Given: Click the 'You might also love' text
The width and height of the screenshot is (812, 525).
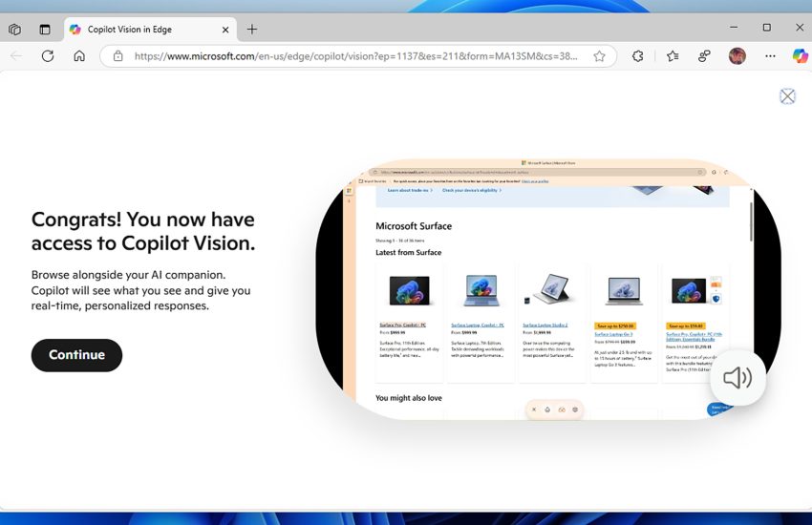Looking at the screenshot, I should pos(409,398).
